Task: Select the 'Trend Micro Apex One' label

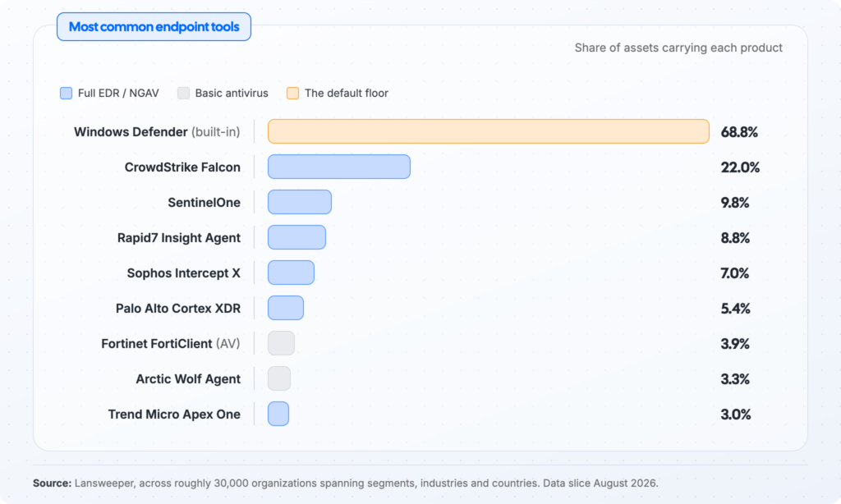Action: [174, 415]
